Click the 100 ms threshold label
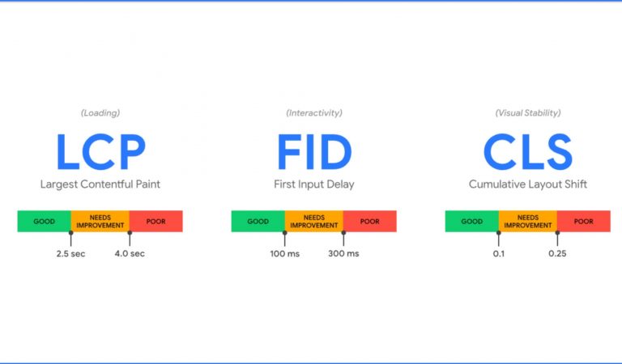622x364 pixels. [x=285, y=253]
